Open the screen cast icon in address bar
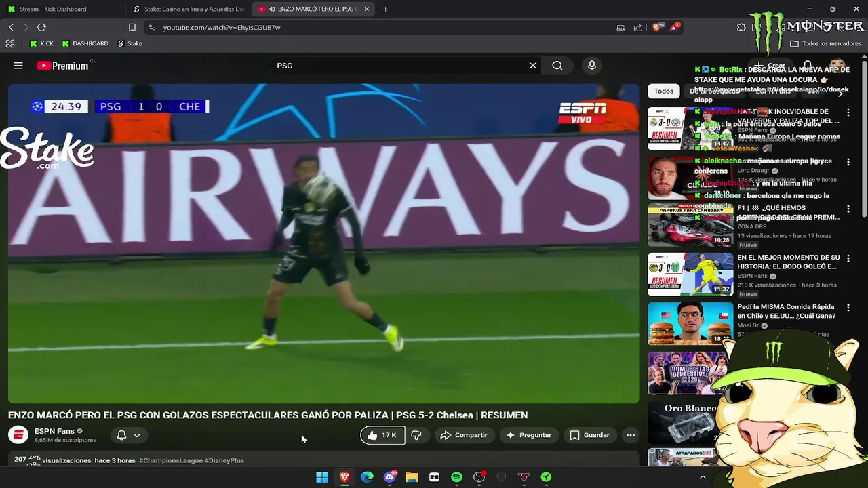The height and width of the screenshot is (488, 868). click(x=620, y=27)
